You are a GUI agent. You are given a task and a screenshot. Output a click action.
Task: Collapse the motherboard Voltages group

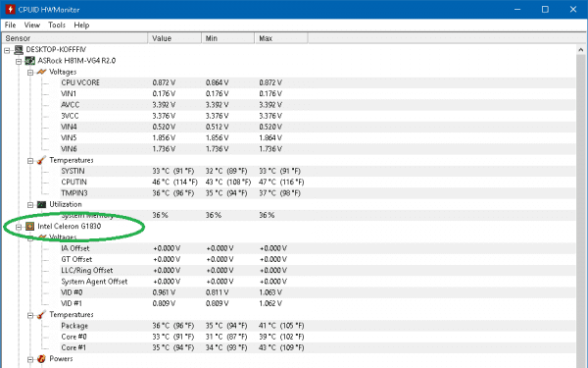point(30,73)
